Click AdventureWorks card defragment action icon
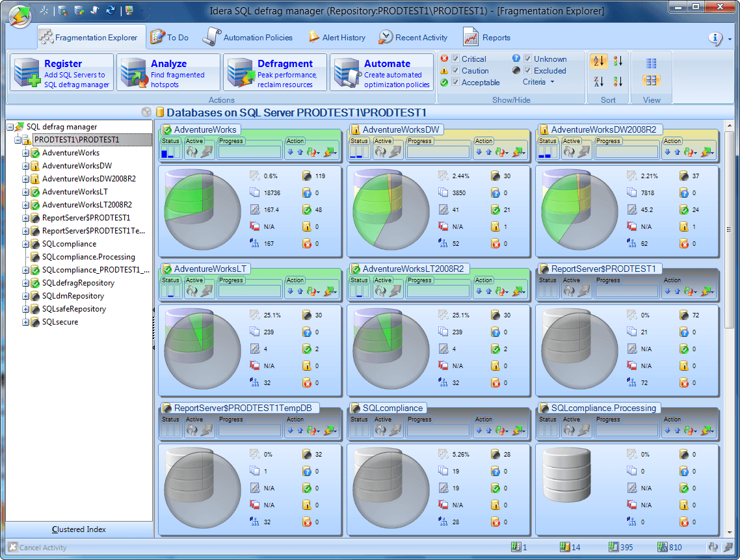This screenshot has width=740, height=560. (330, 152)
